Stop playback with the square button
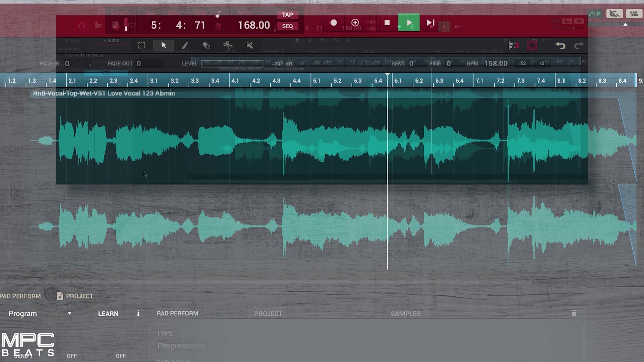Image resolution: width=644 pixels, height=362 pixels. [x=387, y=23]
